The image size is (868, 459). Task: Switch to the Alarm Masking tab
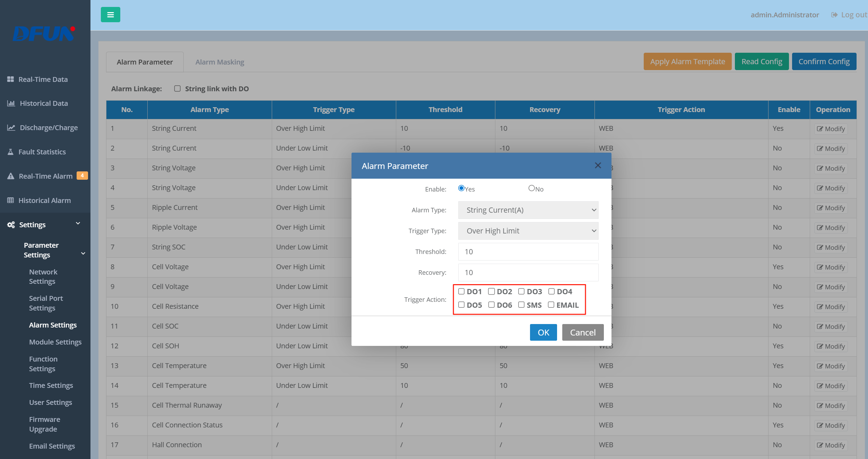pos(219,62)
